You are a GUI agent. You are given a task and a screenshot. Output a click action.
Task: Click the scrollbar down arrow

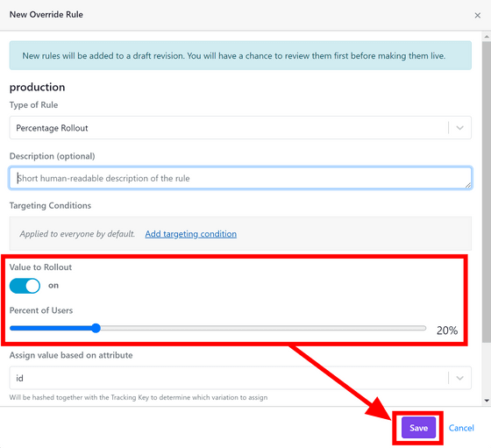click(x=487, y=400)
